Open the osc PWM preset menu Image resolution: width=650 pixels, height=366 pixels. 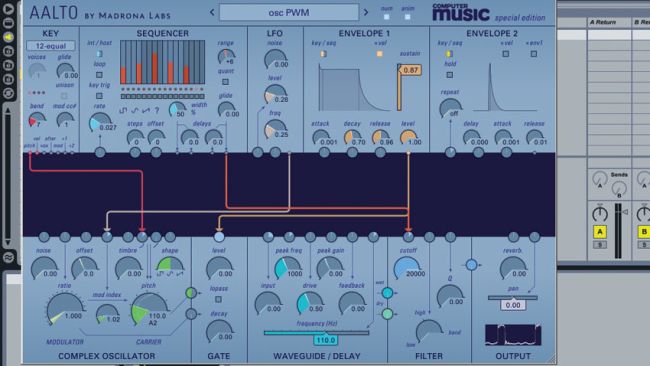[x=289, y=12]
